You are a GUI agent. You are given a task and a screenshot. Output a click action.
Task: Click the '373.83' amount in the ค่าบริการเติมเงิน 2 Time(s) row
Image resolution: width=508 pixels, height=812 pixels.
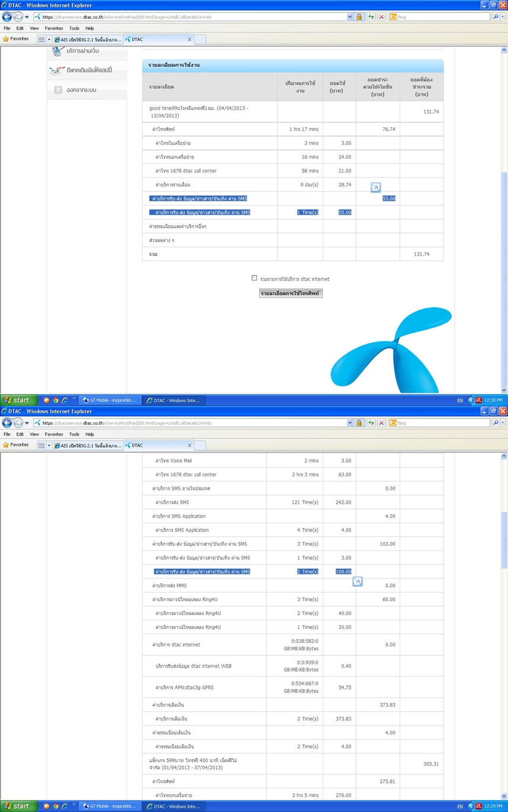coord(343,718)
